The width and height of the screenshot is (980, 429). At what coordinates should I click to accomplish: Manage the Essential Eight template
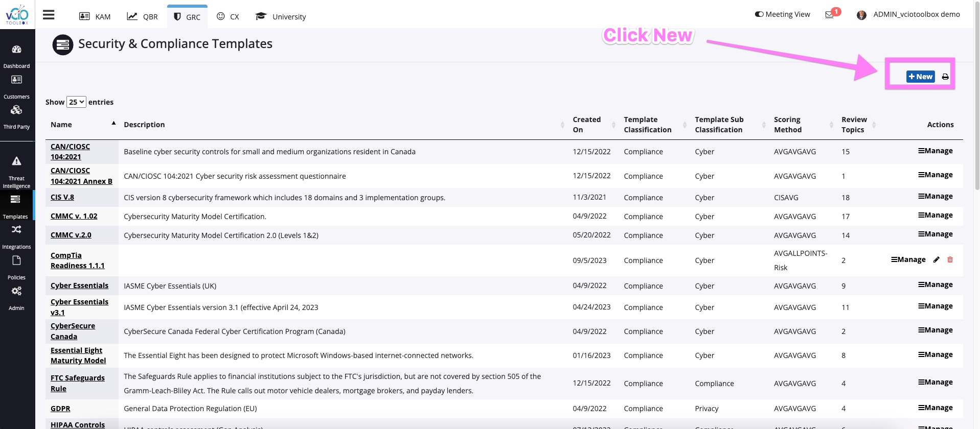coord(936,354)
